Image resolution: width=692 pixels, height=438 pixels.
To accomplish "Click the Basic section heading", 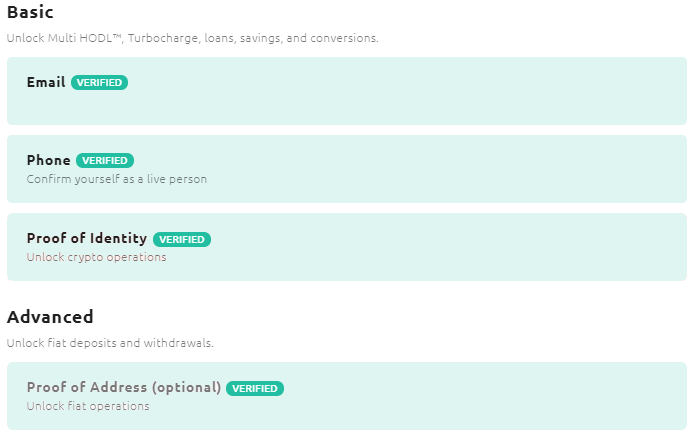I will tap(30, 12).
